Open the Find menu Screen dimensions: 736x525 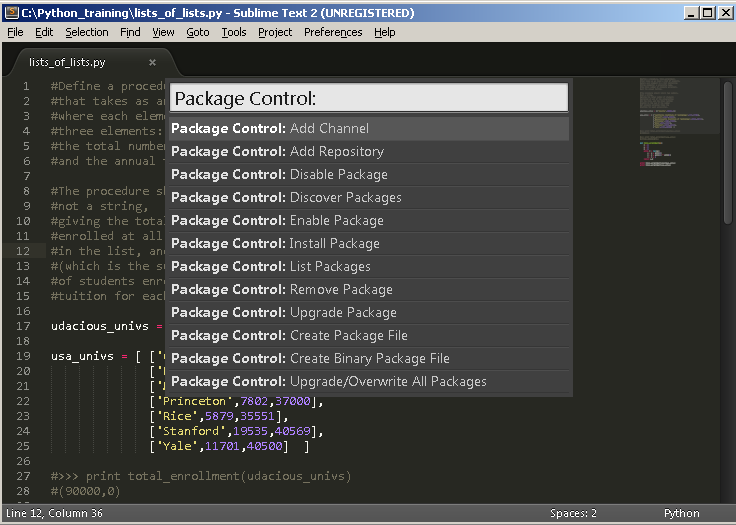coord(130,32)
